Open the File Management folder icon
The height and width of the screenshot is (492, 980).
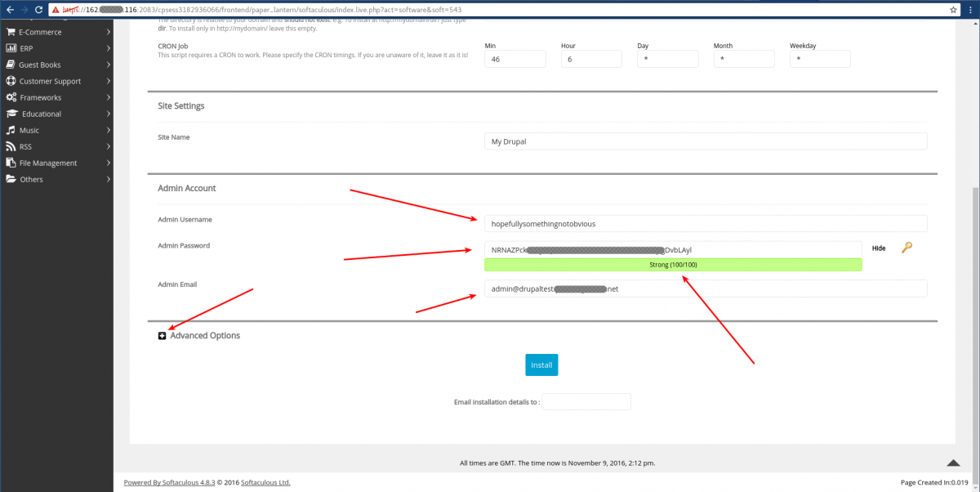(x=11, y=163)
